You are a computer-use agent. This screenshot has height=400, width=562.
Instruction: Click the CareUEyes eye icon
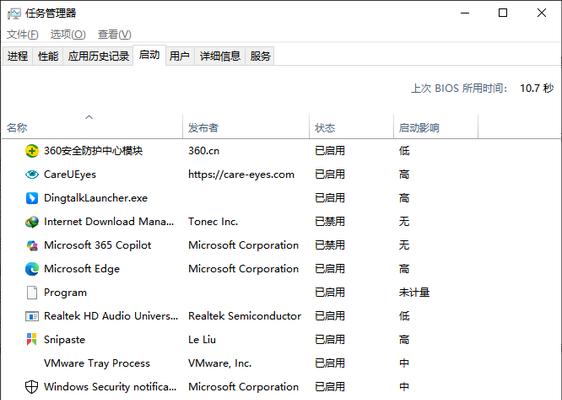[32, 175]
